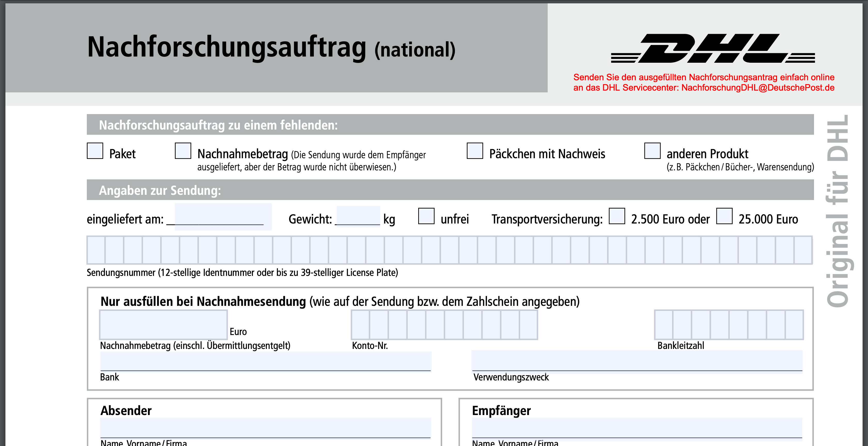
Task: Tick the Nachnahmebetrag checkbox
Action: point(183,151)
